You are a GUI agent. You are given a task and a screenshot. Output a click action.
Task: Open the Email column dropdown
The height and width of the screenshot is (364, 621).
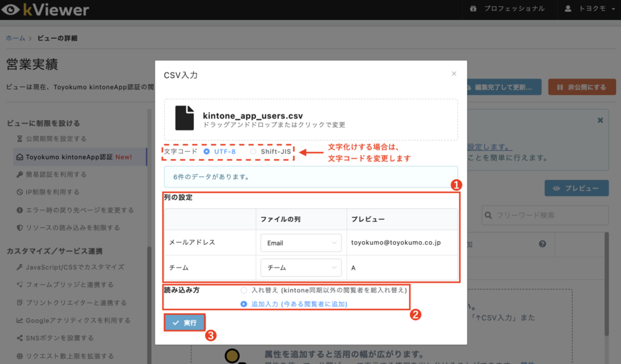pos(301,243)
